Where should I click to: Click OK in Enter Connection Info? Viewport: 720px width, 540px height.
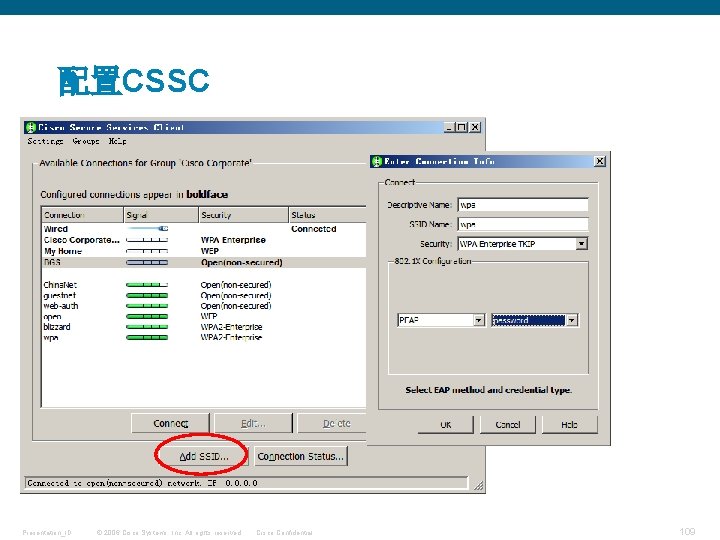pos(445,425)
